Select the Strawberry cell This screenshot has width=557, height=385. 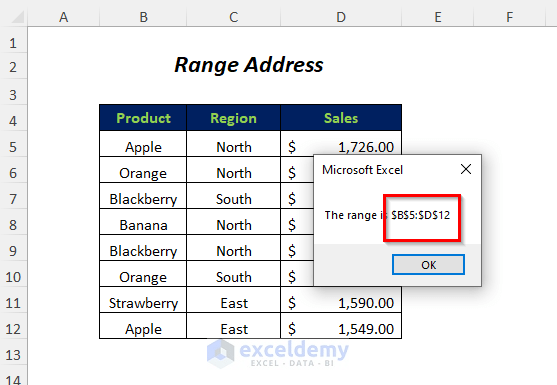[143, 300]
